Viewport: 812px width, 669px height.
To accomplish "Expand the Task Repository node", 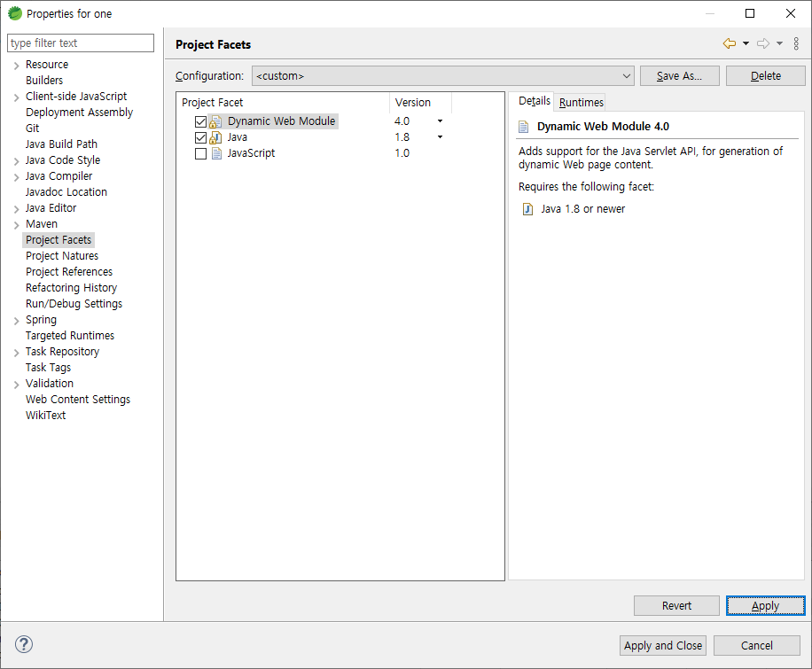I will pos(16,353).
